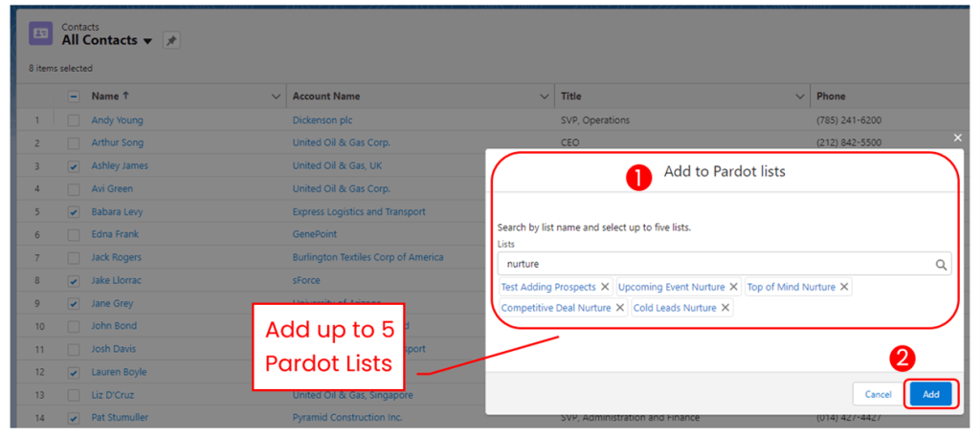Open the All Contacts list view dropdown

click(147, 41)
